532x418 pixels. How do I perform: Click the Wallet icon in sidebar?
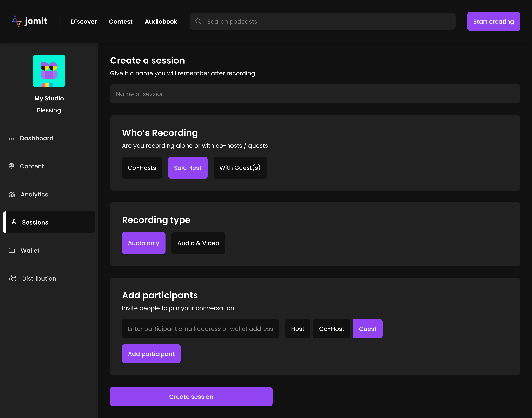click(12, 250)
